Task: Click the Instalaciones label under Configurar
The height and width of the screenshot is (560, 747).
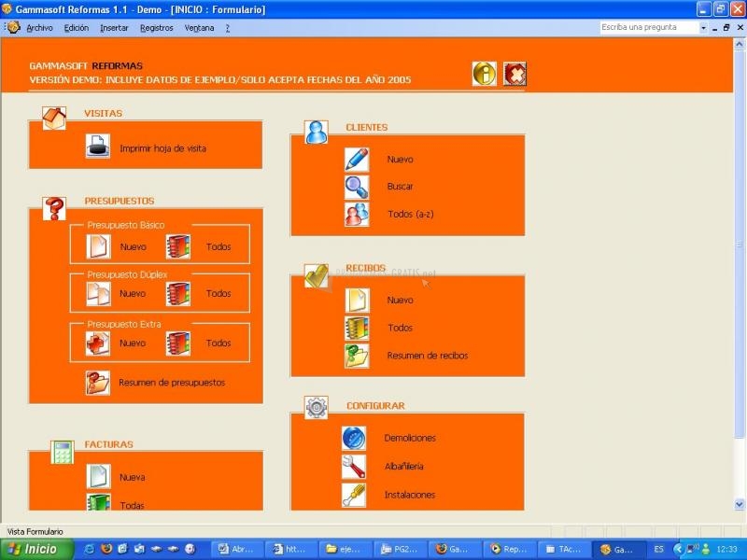Action: (x=410, y=495)
